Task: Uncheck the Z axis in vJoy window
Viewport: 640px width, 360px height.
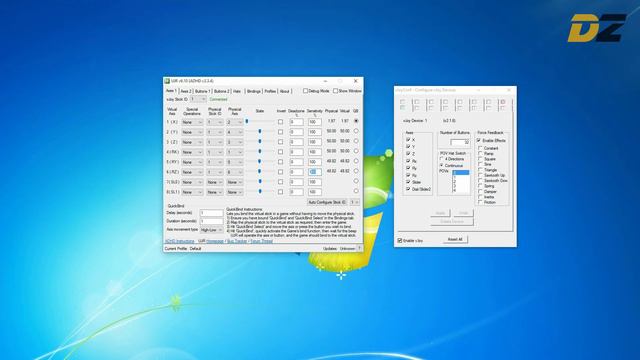Action: pyautogui.click(x=408, y=153)
